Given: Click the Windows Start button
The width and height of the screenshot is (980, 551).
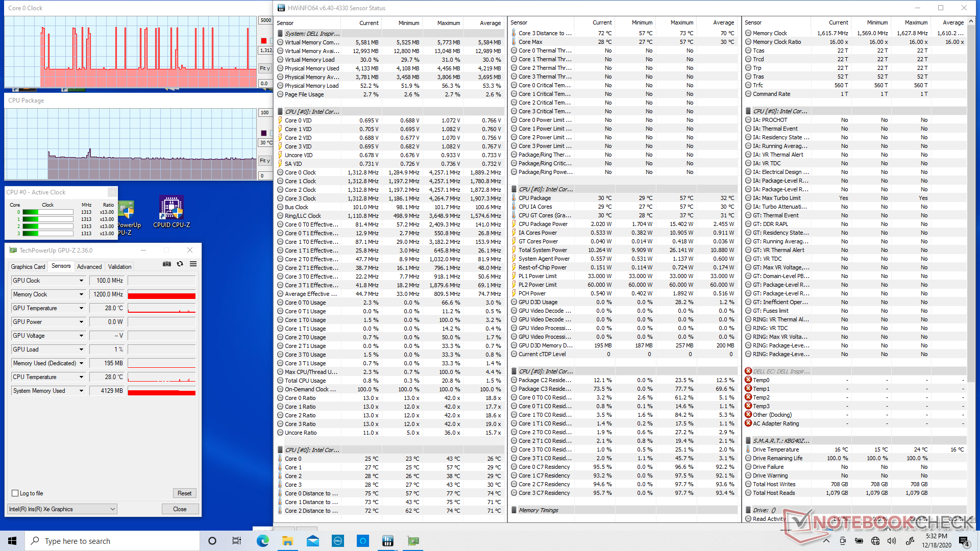Looking at the screenshot, I should click(x=12, y=541).
